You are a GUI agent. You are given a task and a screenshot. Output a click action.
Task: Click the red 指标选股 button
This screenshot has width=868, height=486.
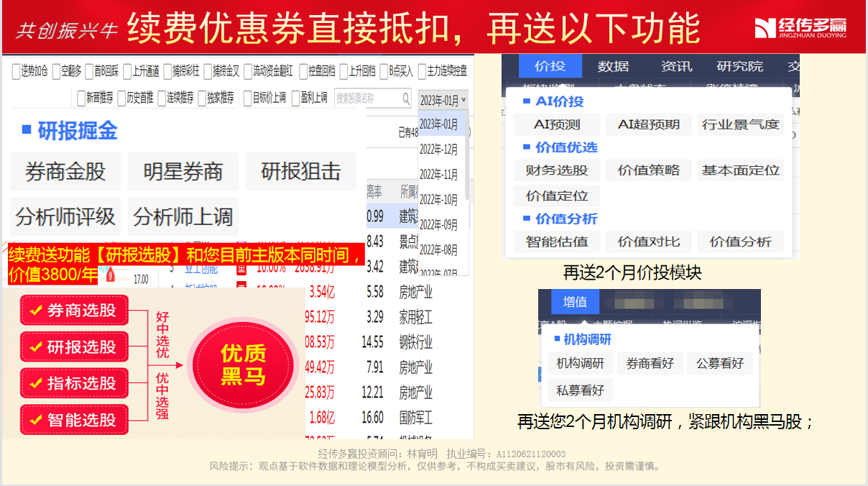[74, 383]
